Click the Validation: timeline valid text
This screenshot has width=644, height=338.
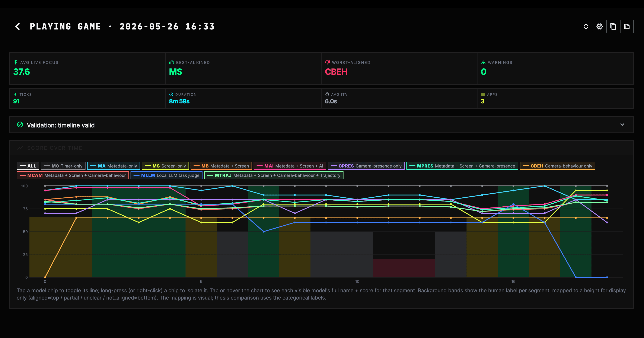pyautogui.click(x=61, y=125)
